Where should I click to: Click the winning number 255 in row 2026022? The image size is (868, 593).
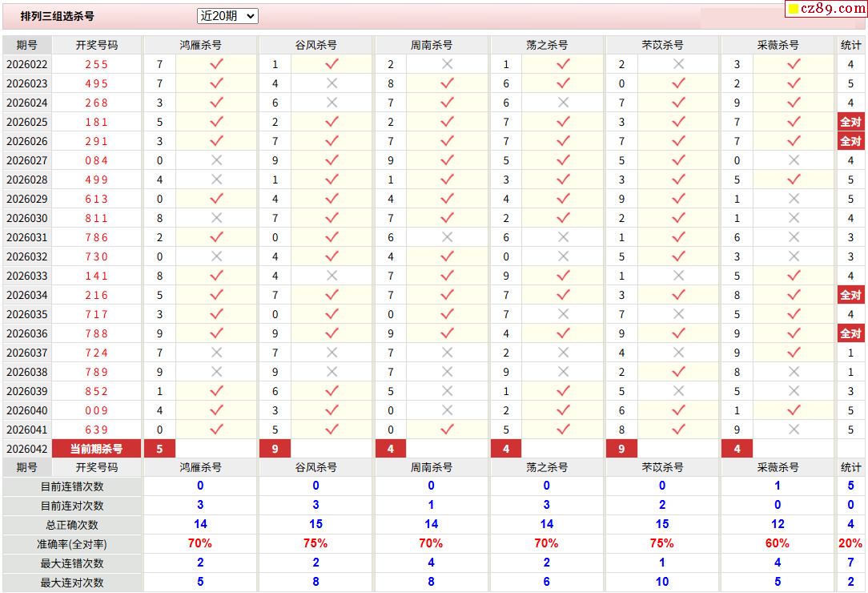coord(97,64)
